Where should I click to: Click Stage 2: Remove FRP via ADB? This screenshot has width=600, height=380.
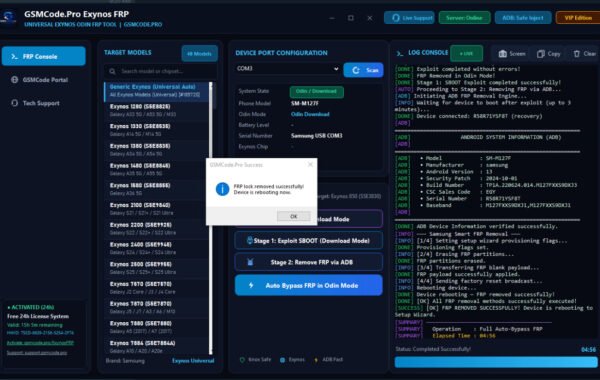[x=308, y=262]
